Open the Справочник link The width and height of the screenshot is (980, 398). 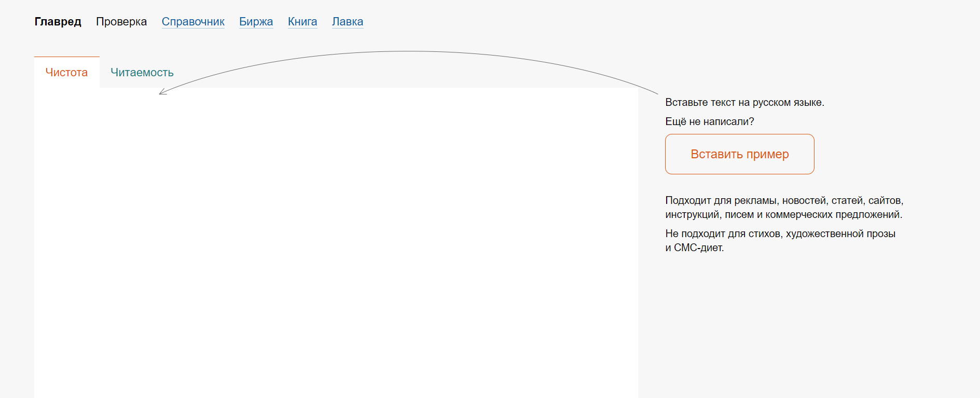pos(193,22)
